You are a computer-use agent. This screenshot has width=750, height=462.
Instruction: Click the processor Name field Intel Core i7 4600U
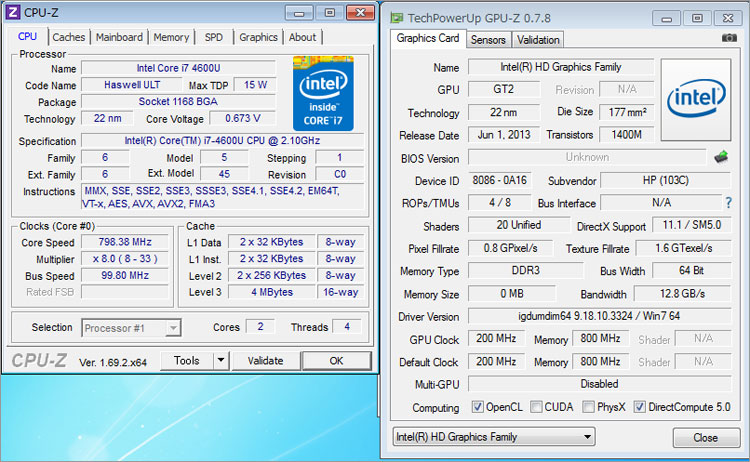(178, 68)
